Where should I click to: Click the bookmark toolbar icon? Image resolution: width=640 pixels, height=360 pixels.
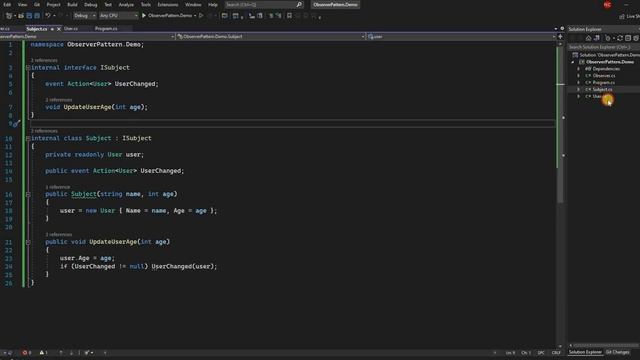click(289, 16)
